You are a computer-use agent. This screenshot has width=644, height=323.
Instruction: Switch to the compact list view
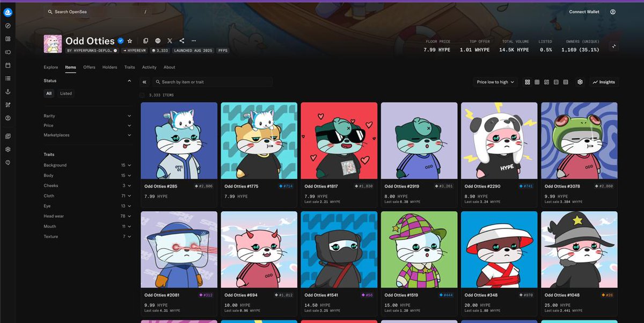click(556, 82)
